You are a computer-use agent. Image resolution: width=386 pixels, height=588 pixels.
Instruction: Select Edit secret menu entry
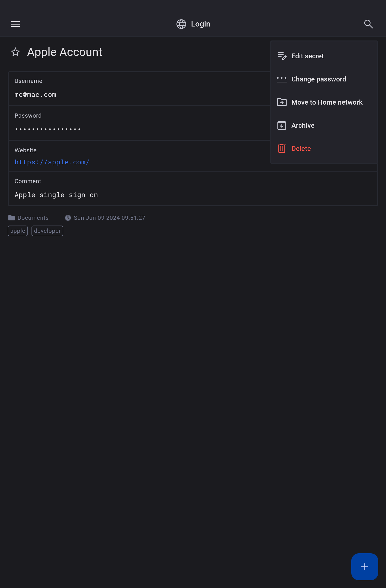[x=307, y=56]
